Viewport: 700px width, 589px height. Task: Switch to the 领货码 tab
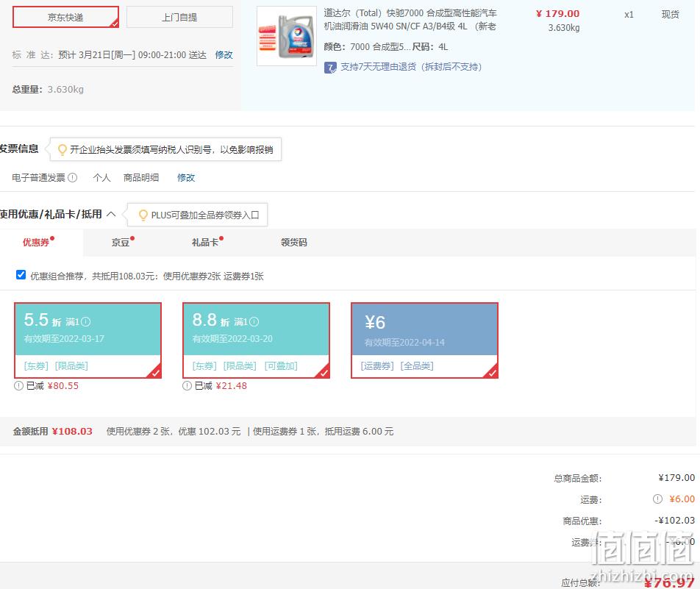coord(294,243)
